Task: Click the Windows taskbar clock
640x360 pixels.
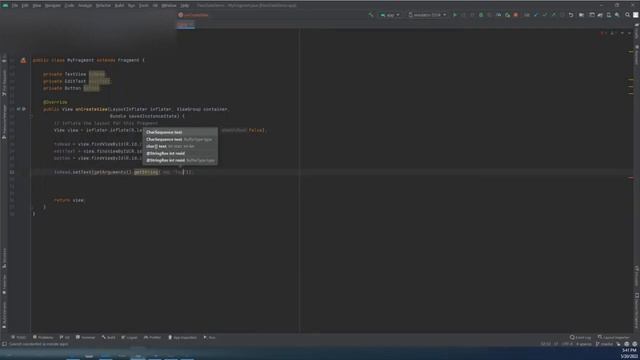Action: [629, 353]
